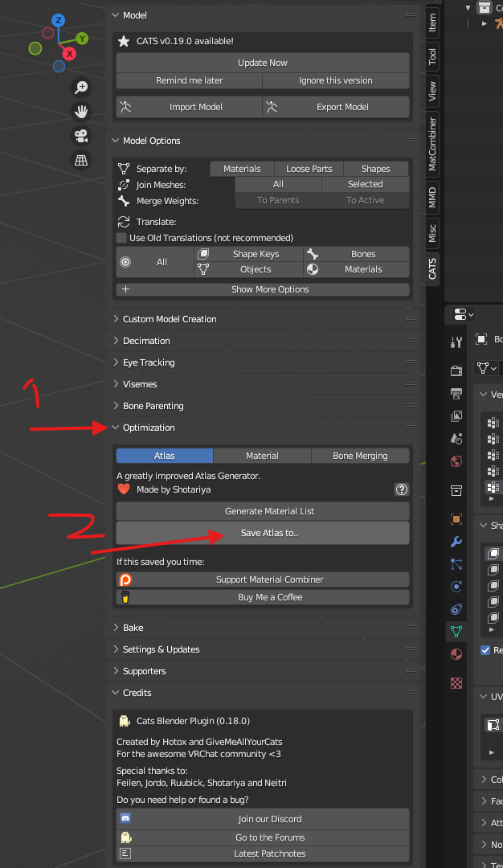This screenshot has height=868, width=503.
Task: Open the properties editor type dropdown
Action: [463, 314]
